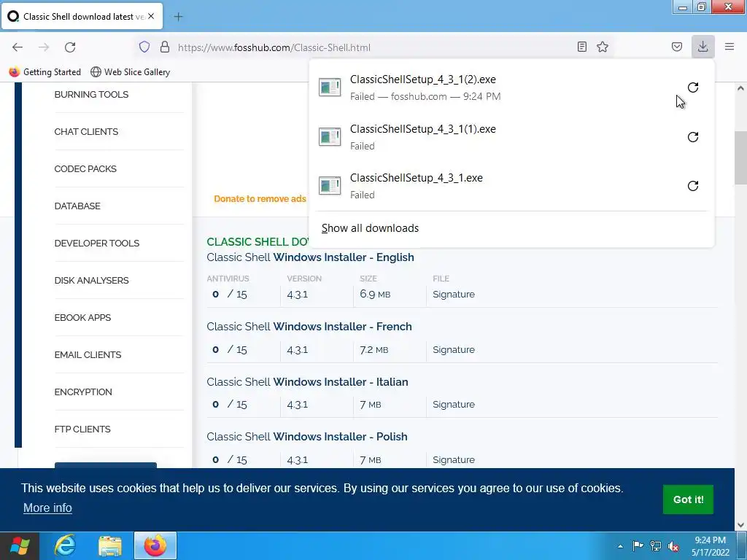Click the muted volume tray icon
The width and height of the screenshot is (747, 560).
[x=673, y=546]
